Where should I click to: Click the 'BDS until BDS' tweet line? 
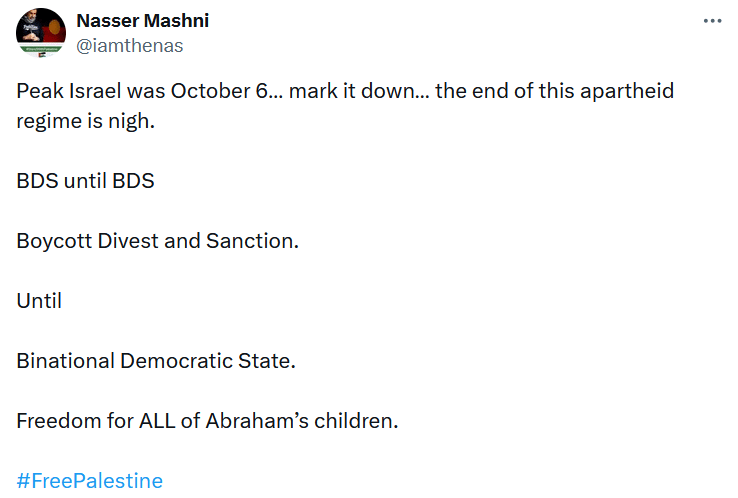coord(85,181)
